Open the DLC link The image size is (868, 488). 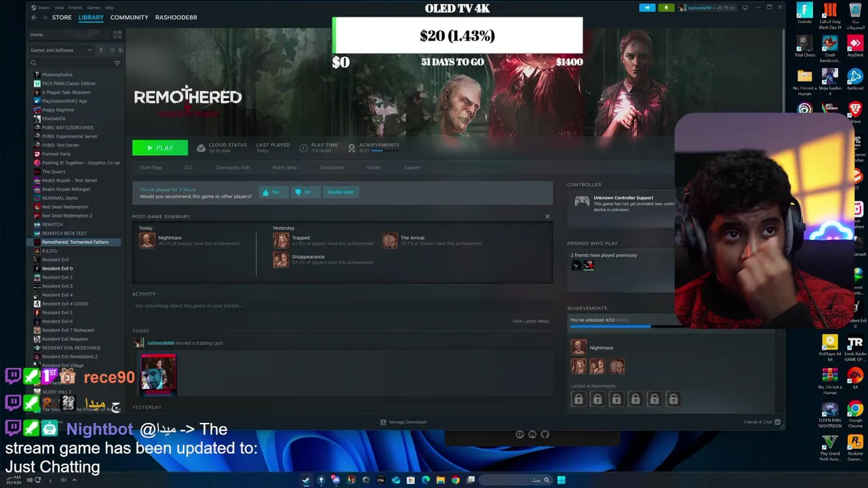[x=189, y=167]
